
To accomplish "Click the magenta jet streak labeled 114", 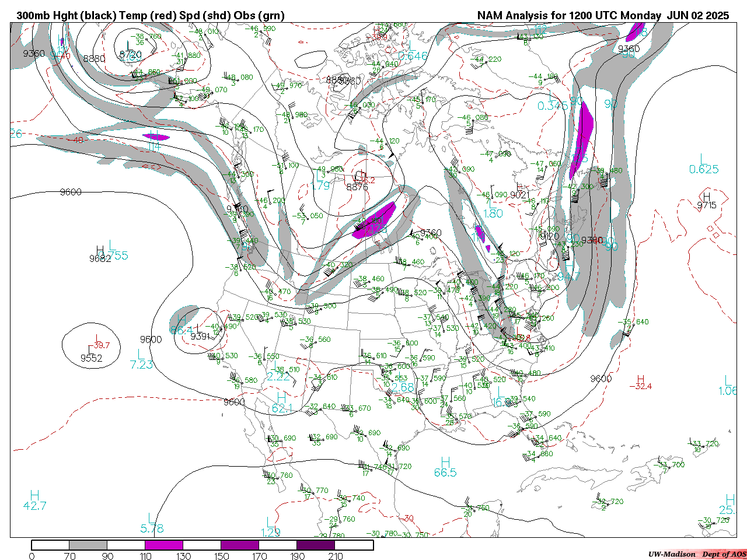I will pos(156,137).
